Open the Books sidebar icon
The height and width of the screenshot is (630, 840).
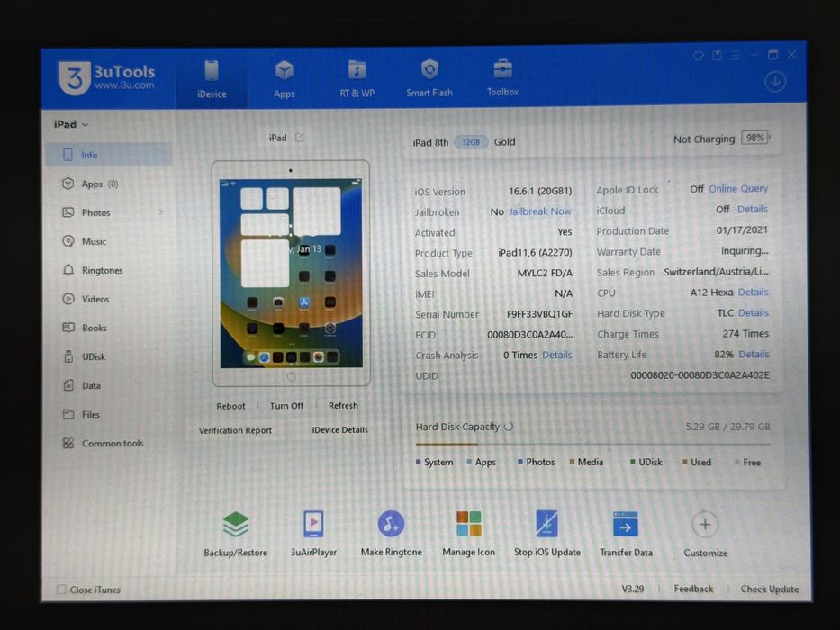tap(68, 328)
